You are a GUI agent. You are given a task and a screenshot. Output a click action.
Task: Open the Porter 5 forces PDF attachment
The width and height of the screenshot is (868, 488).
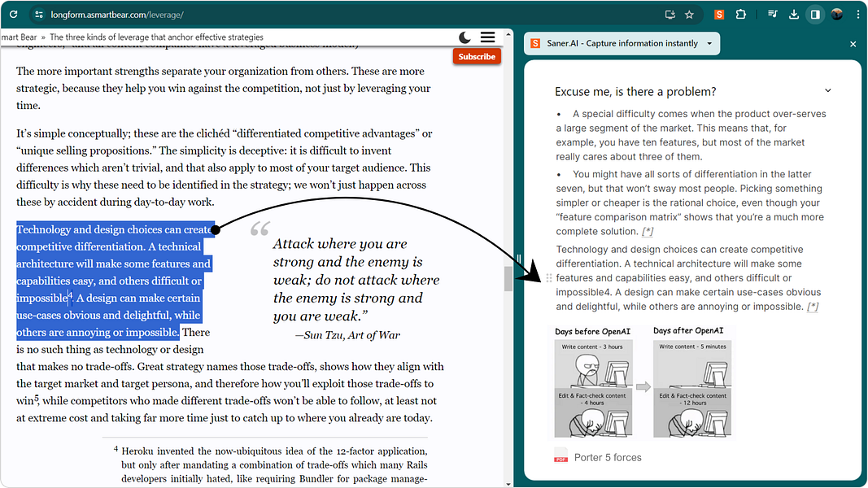(x=597, y=458)
